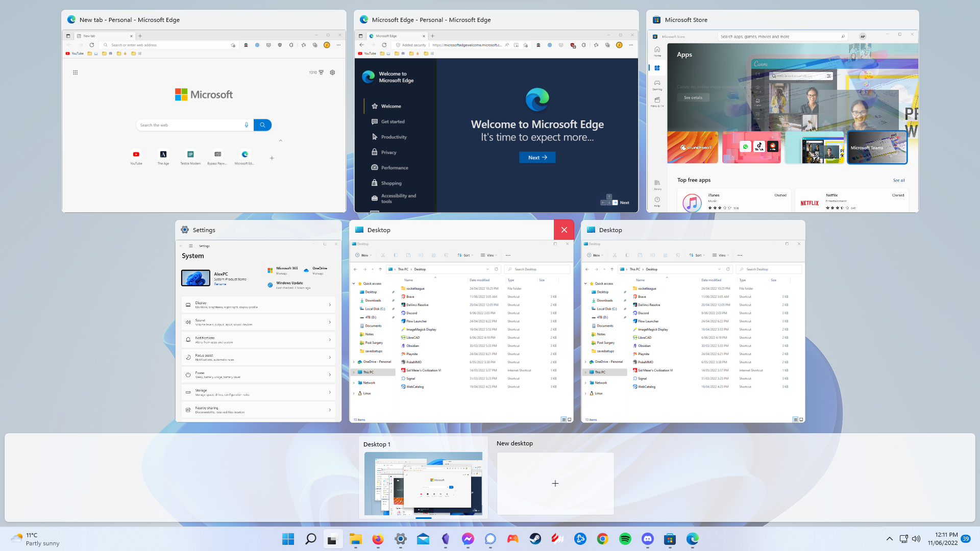Screen dimensions: 980x551
Task: Click the Copy icon in File Explorer toolbar
Action: [x=396, y=255]
